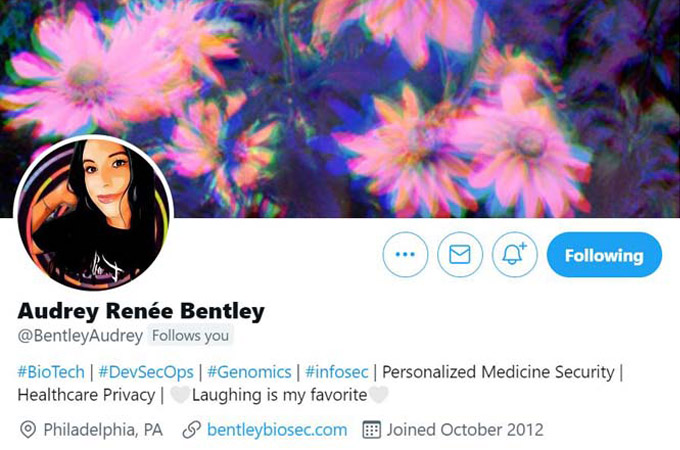The width and height of the screenshot is (680, 450).
Task: Visit the bentleybiosec.com website link
Action: pyautogui.click(x=277, y=430)
